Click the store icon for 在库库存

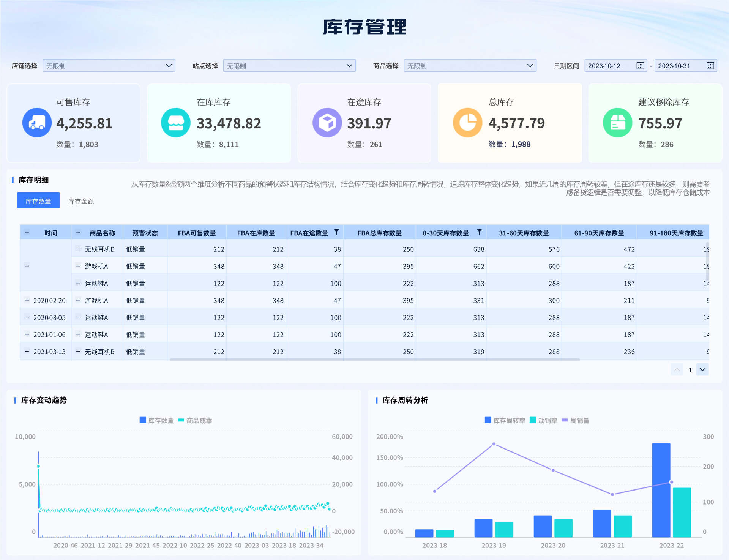(x=175, y=123)
